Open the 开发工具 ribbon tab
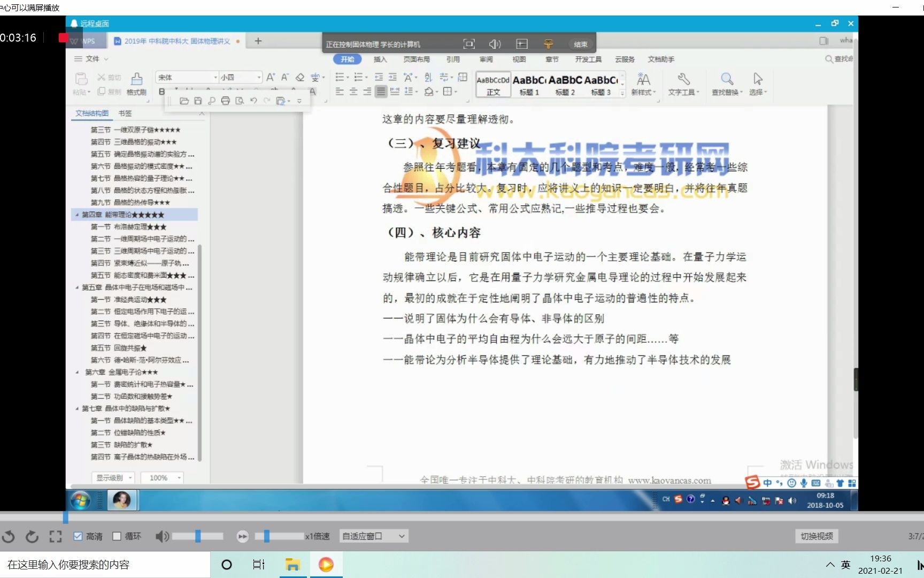The height and width of the screenshot is (578, 924). pyautogui.click(x=588, y=59)
